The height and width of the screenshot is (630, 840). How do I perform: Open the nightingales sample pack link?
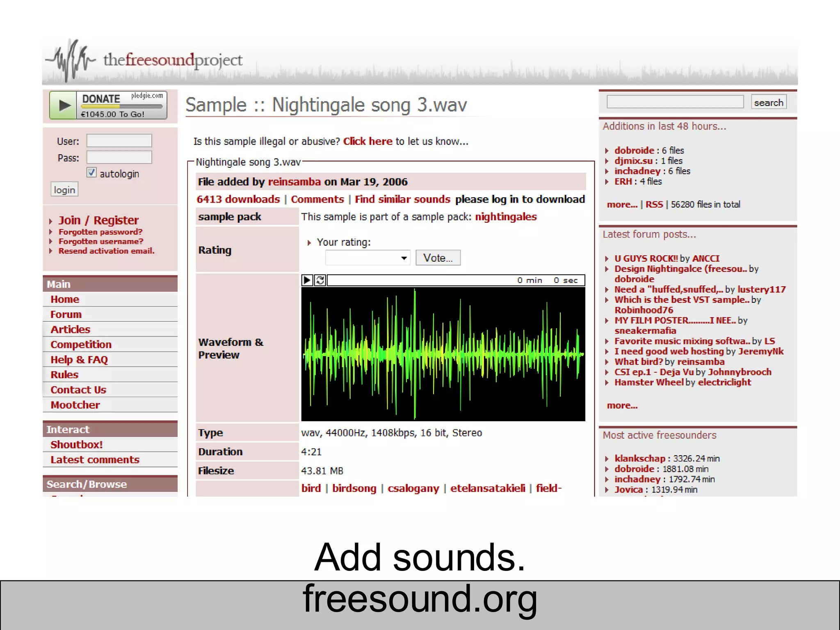pos(506,217)
